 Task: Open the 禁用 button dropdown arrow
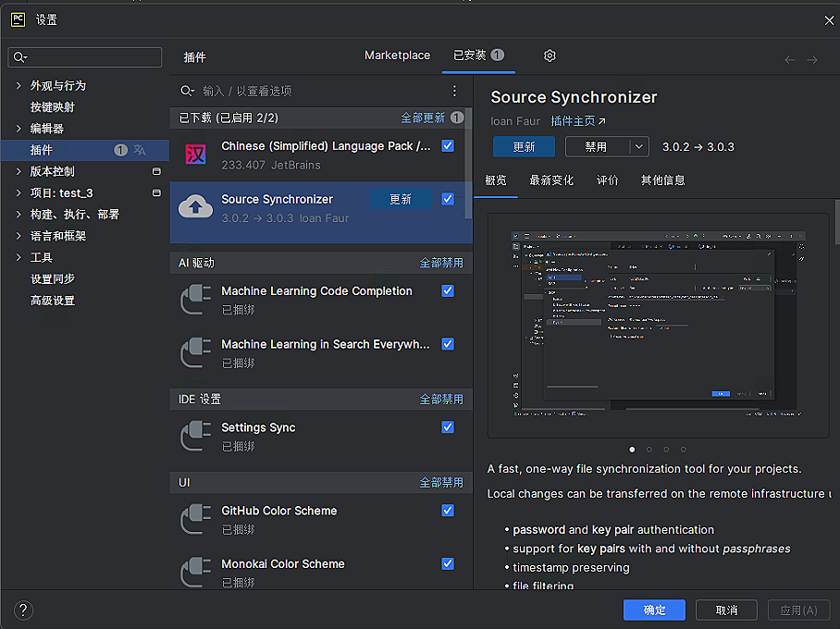(x=638, y=147)
